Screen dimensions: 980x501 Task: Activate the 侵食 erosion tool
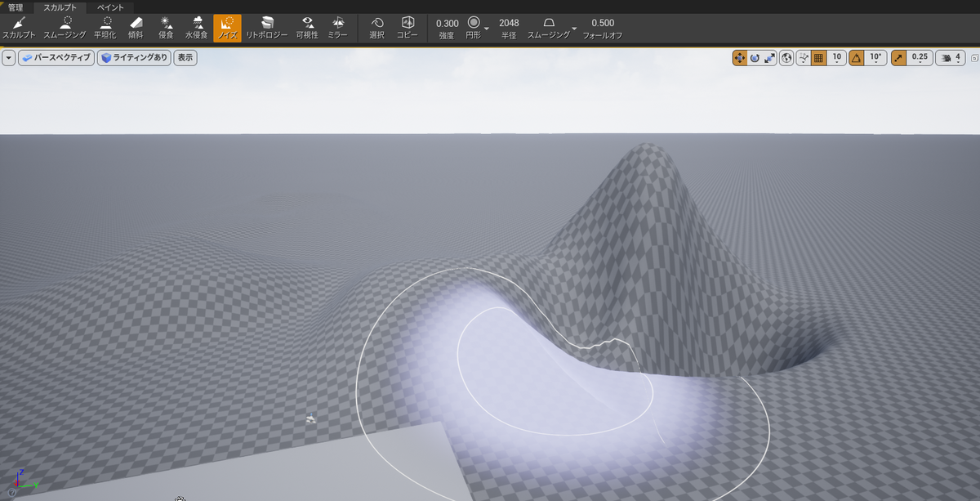(166, 28)
